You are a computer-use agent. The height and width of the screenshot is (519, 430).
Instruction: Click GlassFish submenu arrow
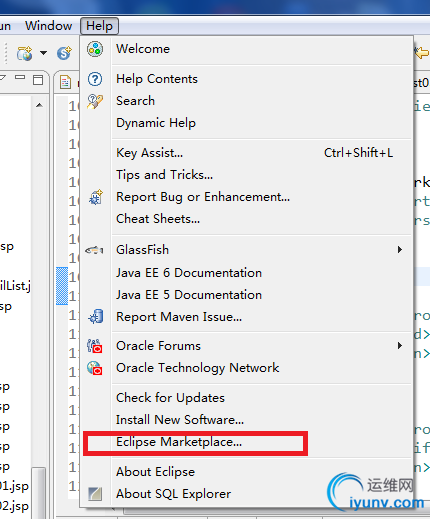(400, 249)
